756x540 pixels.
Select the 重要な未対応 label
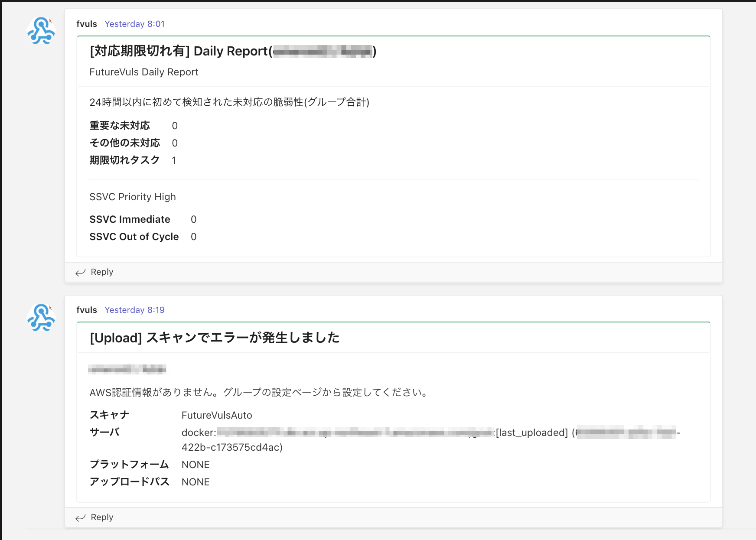click(x=120, y=126)
